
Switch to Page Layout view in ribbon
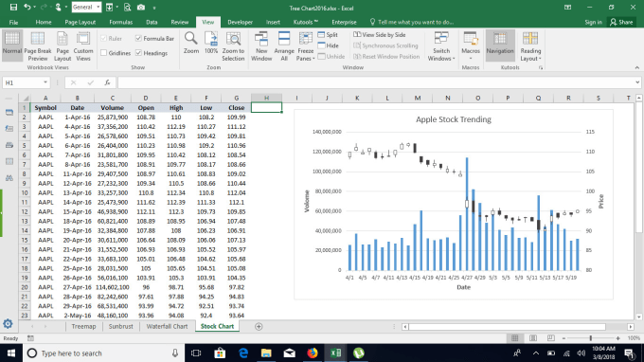63,46
